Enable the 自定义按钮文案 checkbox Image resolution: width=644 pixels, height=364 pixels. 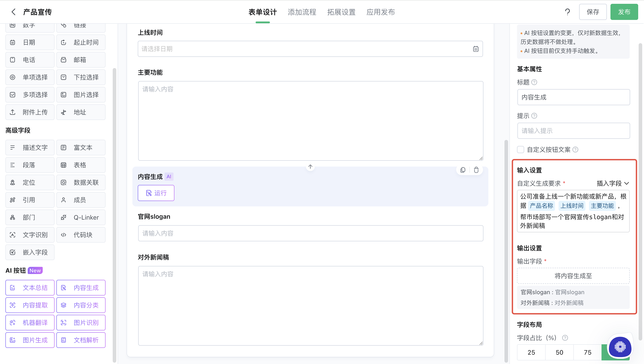coord(520,150)
